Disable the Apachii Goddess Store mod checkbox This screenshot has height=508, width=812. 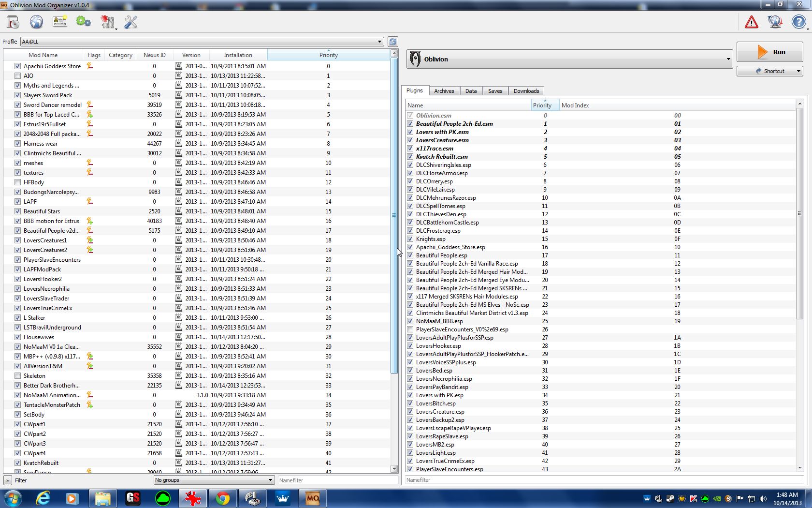tap(17, 66)
